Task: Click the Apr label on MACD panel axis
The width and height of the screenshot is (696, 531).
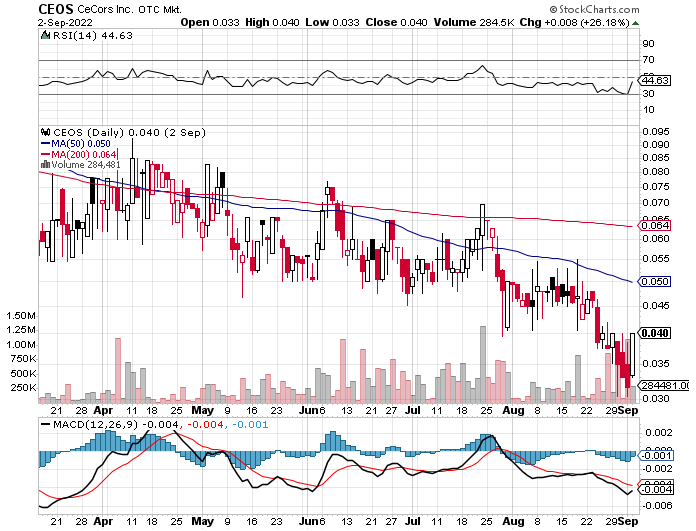Action: pyautogui.click(x=103, y=521)
